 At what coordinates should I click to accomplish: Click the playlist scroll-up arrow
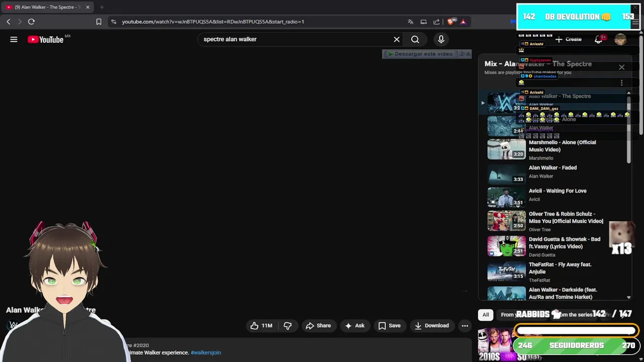[x=628, y=93]
